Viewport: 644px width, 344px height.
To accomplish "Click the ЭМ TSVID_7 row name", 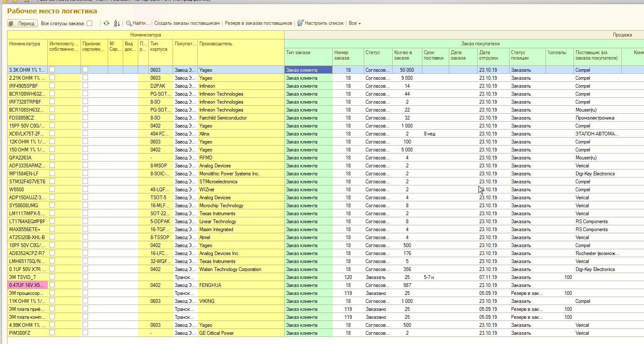I will coord(23,277).
